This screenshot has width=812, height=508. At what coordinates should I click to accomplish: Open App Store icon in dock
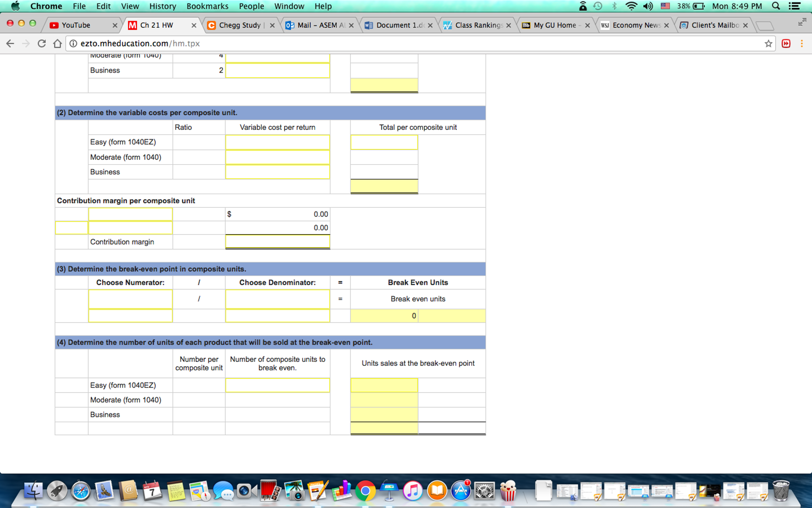[x=460, y=491]
